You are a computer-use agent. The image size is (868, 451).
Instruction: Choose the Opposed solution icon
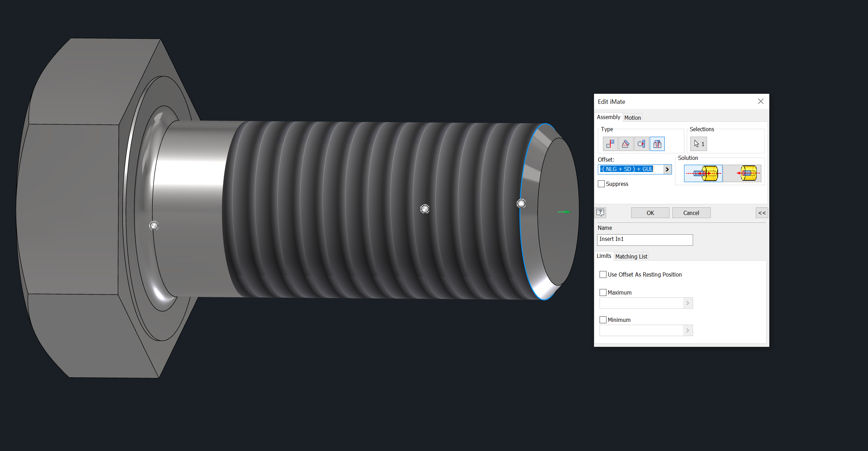click(x=703, y=173)
